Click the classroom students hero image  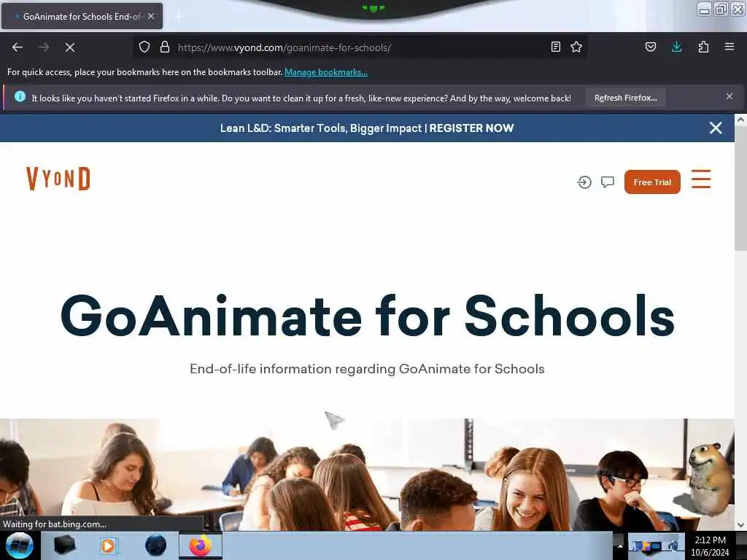(367, 475)
